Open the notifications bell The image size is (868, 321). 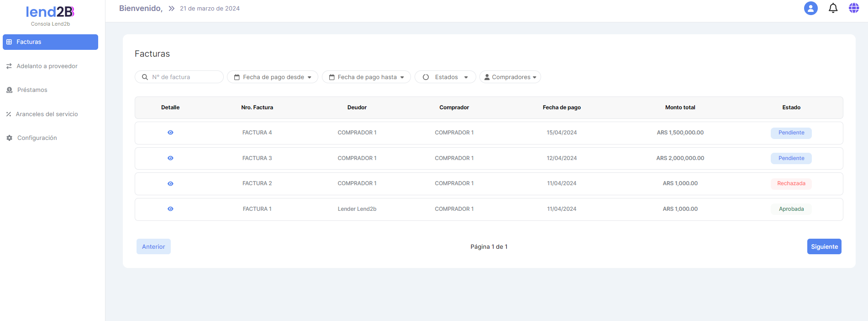833,8
